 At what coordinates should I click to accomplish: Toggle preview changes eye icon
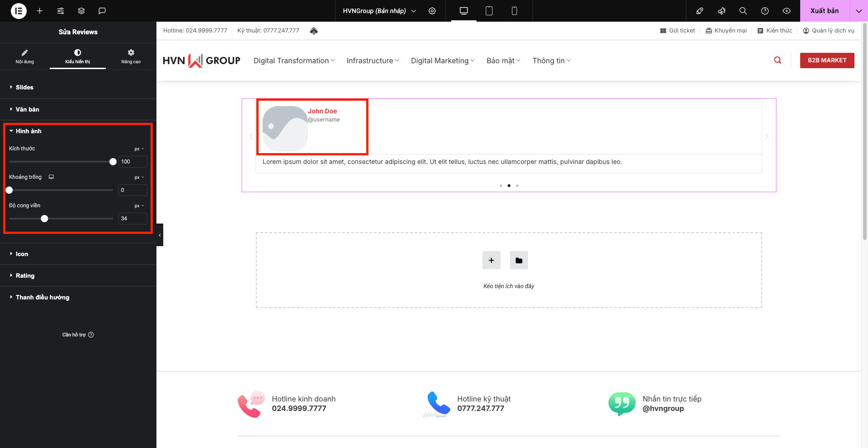click(787, 11)
